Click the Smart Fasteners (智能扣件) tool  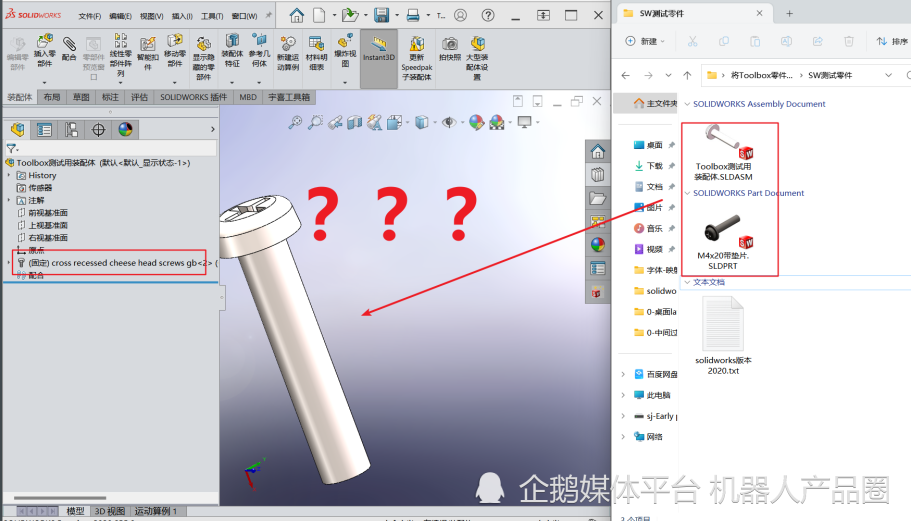[148, 53]
